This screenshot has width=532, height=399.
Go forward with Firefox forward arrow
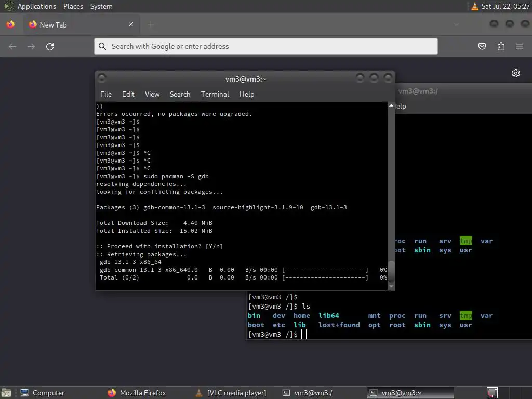[x=31, y=46]
